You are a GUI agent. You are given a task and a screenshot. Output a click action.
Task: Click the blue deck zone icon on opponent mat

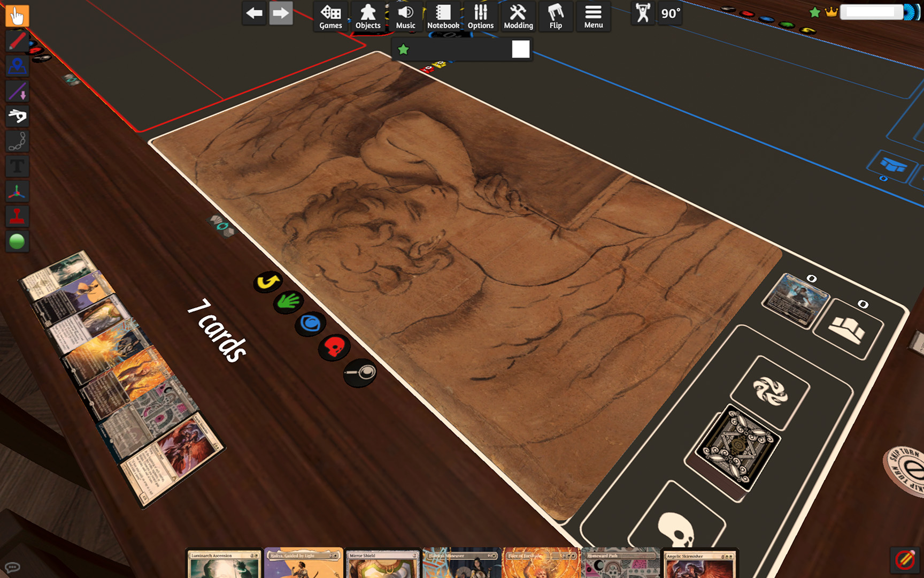click(892, 165)
